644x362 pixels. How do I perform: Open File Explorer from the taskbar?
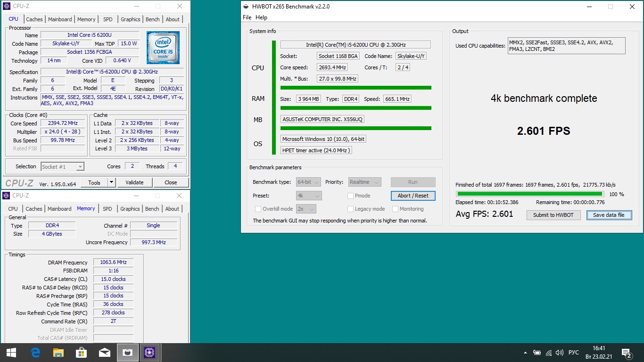(x=58, y=353)
